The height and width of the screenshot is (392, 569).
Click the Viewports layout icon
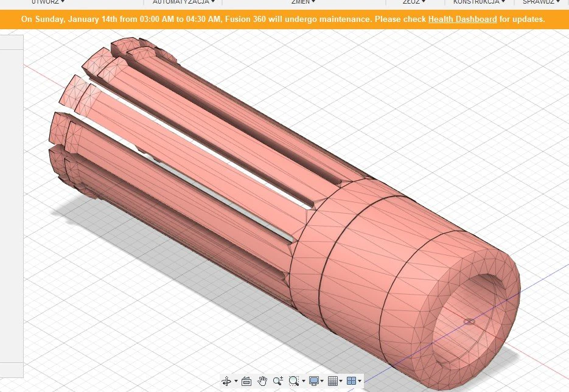coord(352,381)
